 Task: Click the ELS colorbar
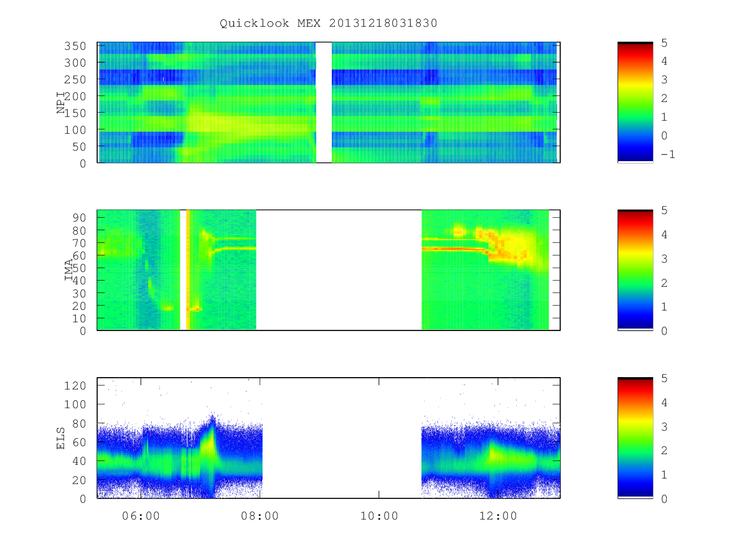click(635, 438)
